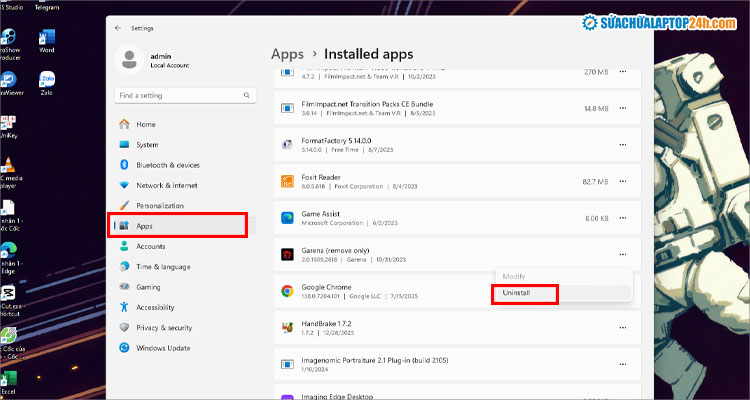Select Modify in the context menu
The height and width of the screenshot is (400, 750).
512,276
